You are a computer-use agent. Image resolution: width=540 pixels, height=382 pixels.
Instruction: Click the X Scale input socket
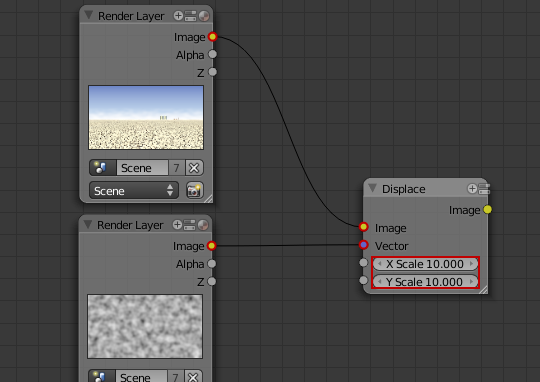click(364, 262)
